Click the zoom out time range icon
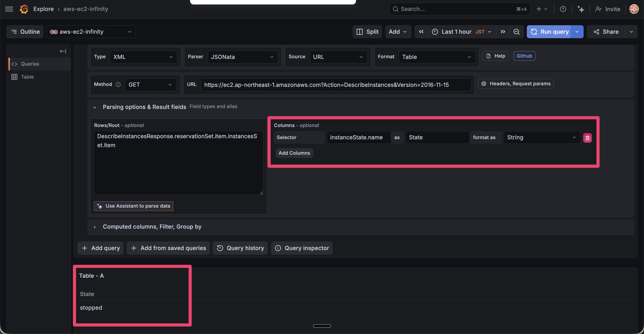 click(x=516, y=32)
